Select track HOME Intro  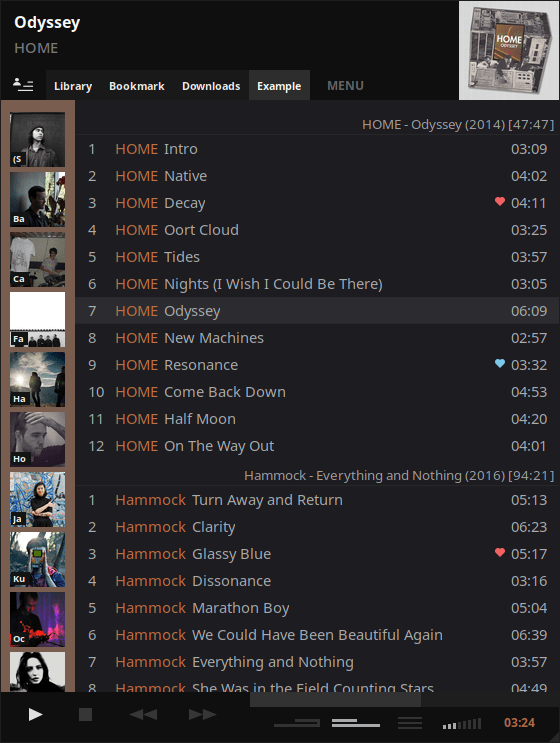(x=317, y=149)
